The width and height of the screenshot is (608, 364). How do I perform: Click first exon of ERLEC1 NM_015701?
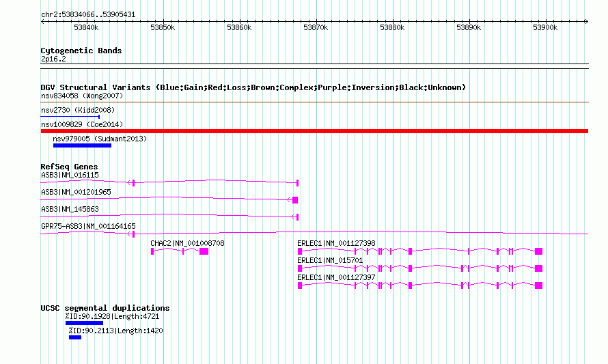[x=300, y=268]
